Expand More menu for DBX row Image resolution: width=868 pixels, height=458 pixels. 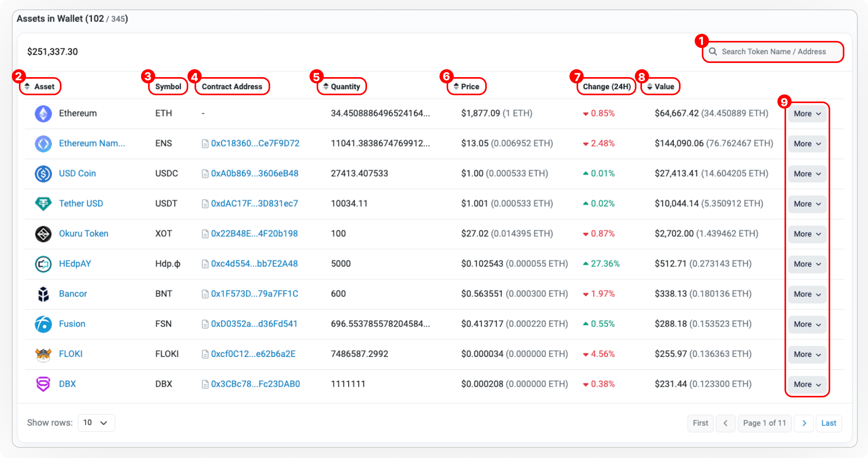click(x=807, y=384)
